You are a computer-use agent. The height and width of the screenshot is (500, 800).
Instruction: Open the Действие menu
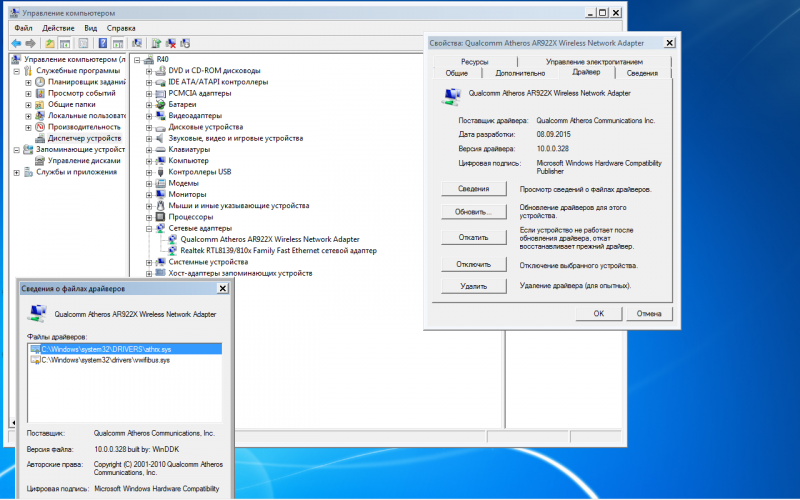[x=58, y=29]
